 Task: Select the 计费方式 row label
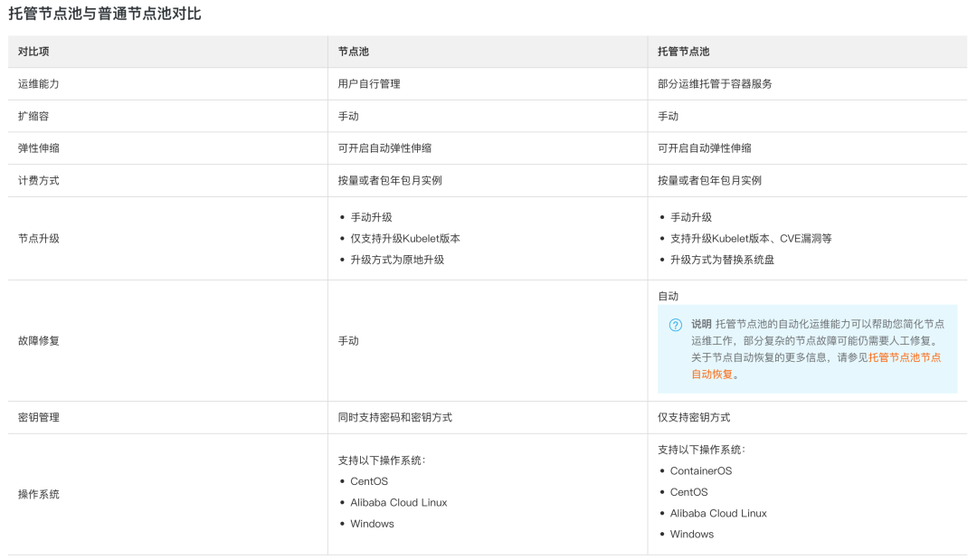tap(39, 180)
